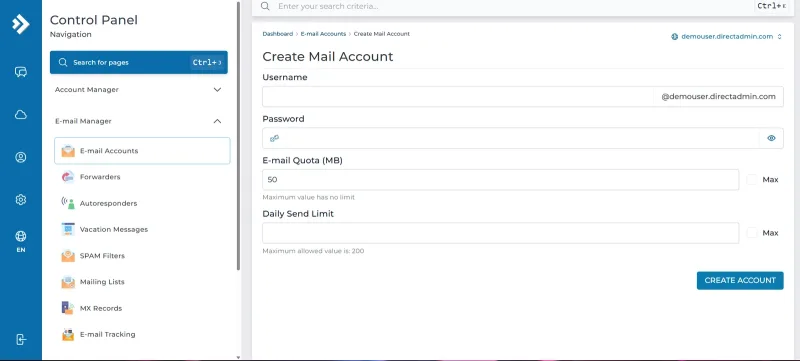Open the cloud icon in blue sidebar

tap(20, 115)
